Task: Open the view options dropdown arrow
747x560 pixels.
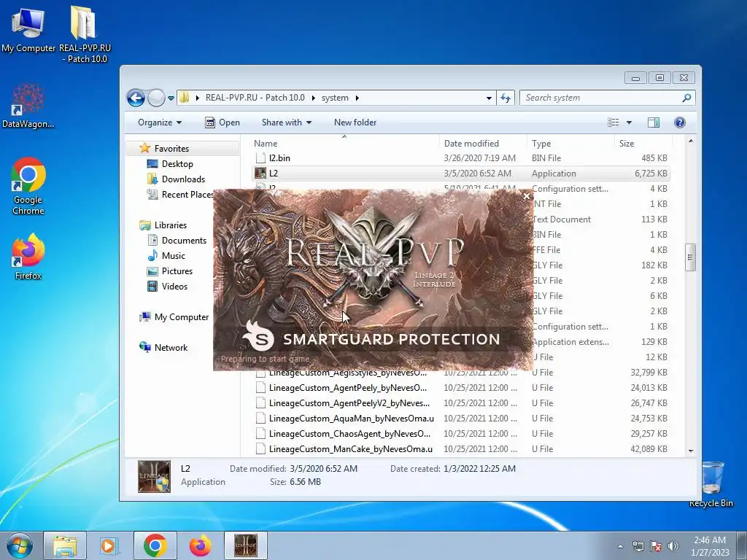Action: [x=629, y=122]
